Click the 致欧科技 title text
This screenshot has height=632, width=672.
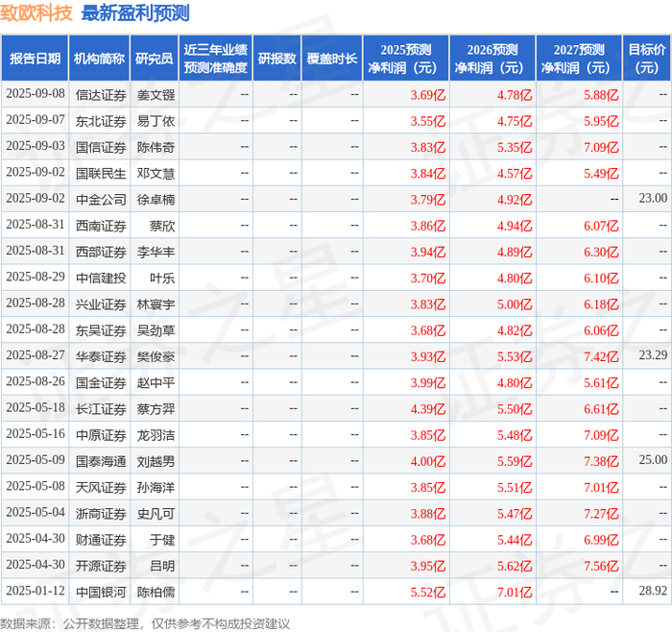[x=36, y=12]
